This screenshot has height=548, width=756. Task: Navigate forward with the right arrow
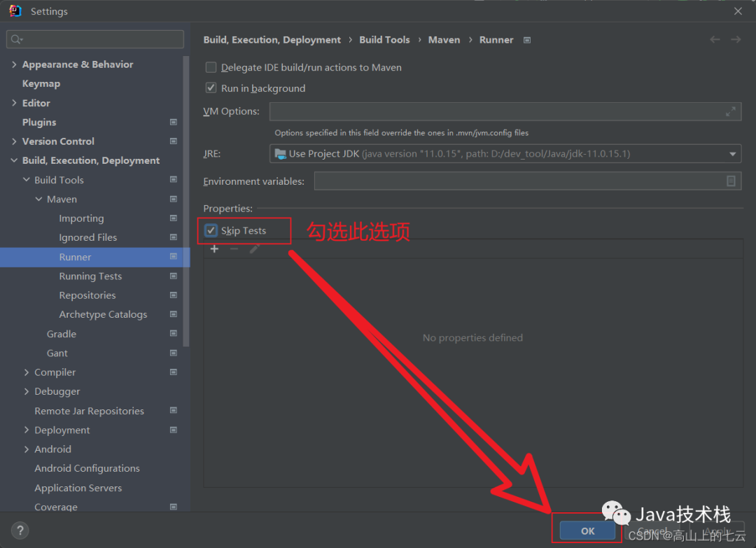[736, 39]
